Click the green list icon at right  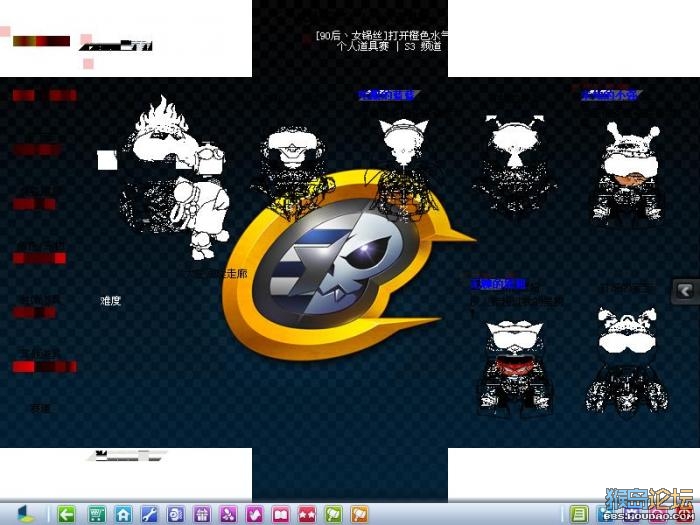[579, 514]
